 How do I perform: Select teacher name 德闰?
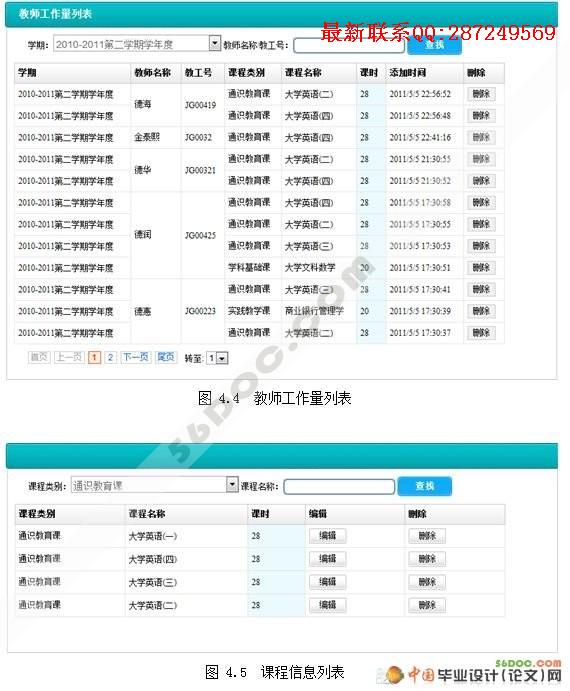143,234
